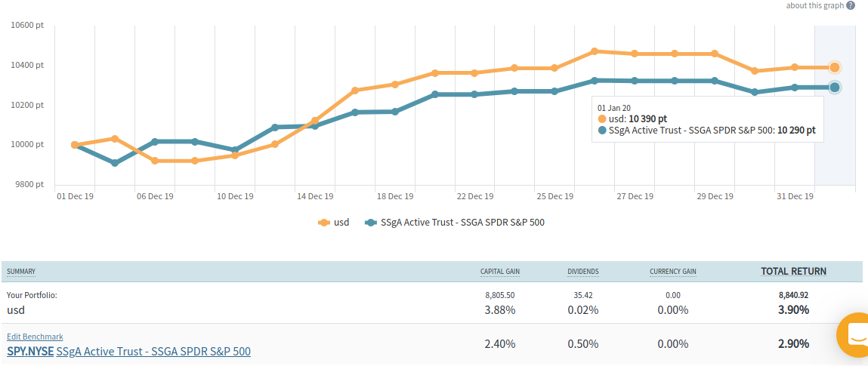Click the orange usd endpoint marker on 01 Jan
The width and height of the screenshot is (868, 366).
[x=835, y=67]
